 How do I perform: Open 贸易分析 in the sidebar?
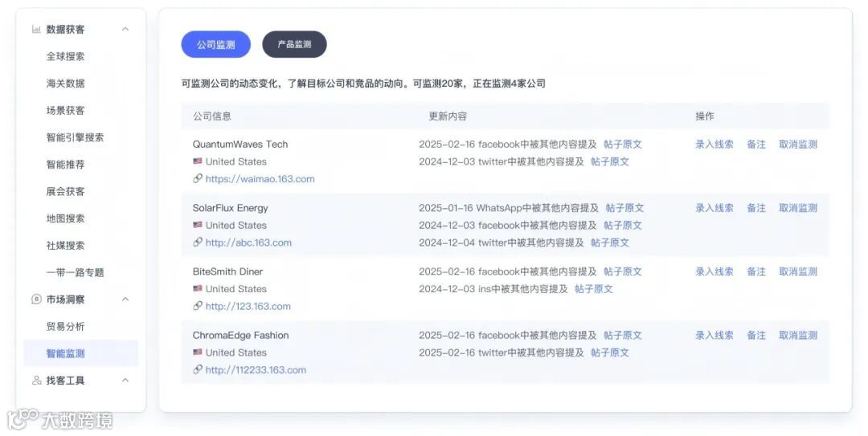[x=65, y=327]
